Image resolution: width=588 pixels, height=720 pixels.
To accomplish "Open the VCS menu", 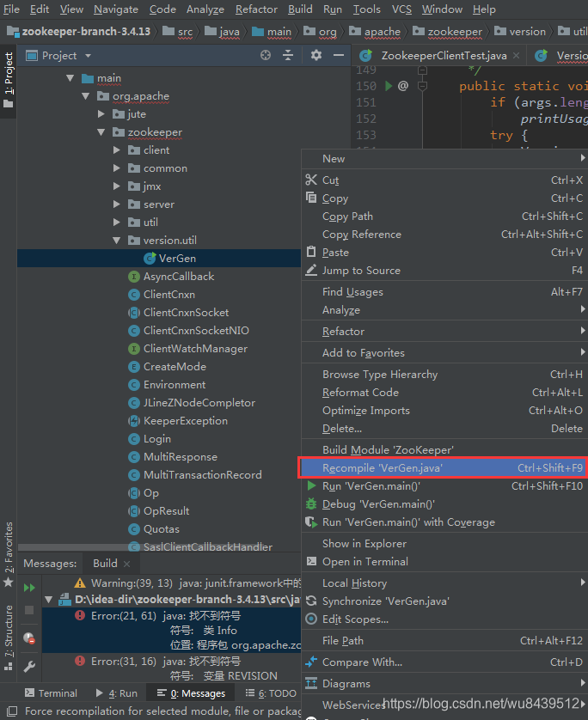I will pos(401,9).
